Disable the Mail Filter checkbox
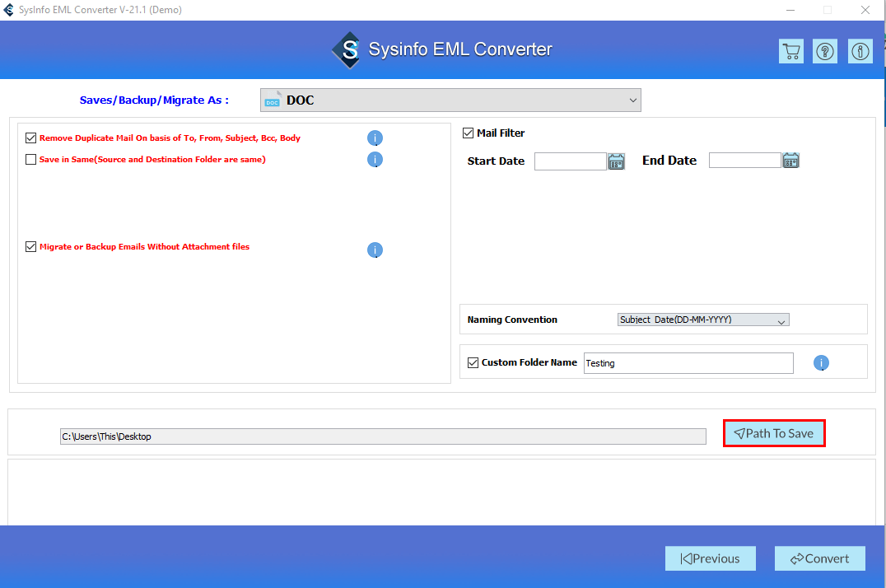 click(x=467, y=132)
